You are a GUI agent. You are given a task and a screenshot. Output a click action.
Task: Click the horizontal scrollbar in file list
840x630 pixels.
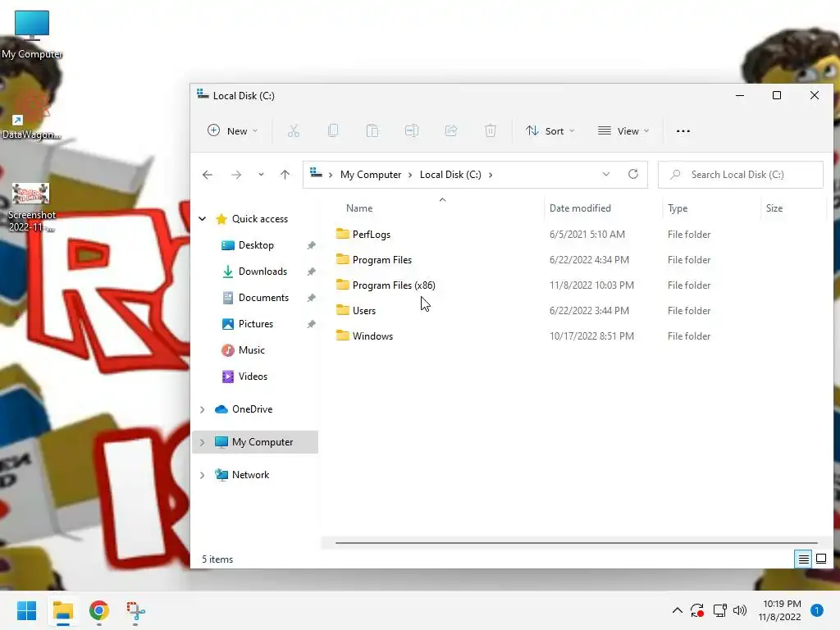point(577,543)
